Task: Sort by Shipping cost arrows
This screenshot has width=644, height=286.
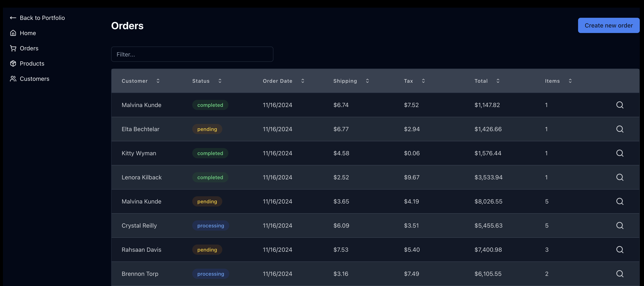Action: [x=367, y=81]
